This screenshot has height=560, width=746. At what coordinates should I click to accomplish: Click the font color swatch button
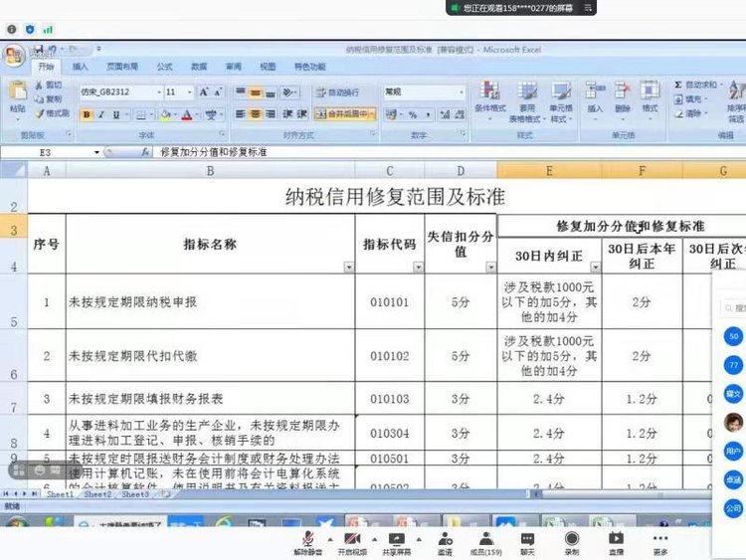point(186,114)
